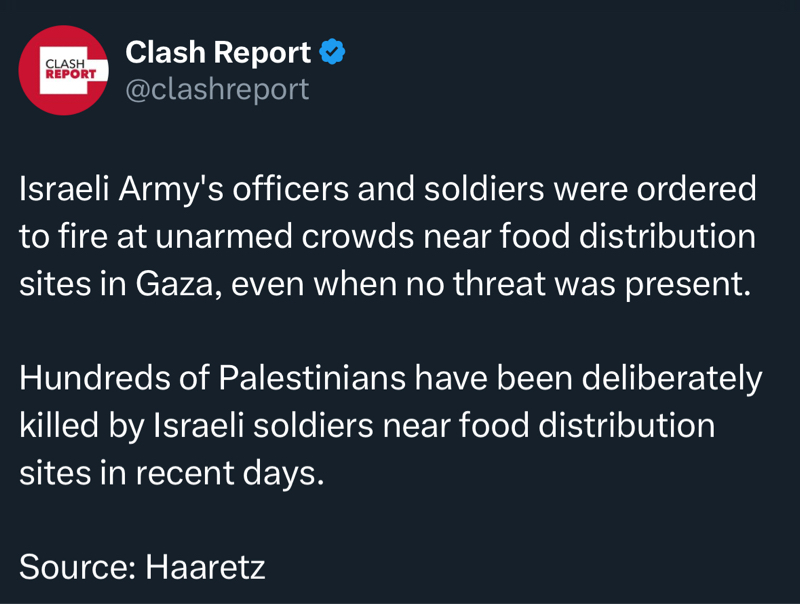Click the blue verified checkmark badge

point(332,52)
